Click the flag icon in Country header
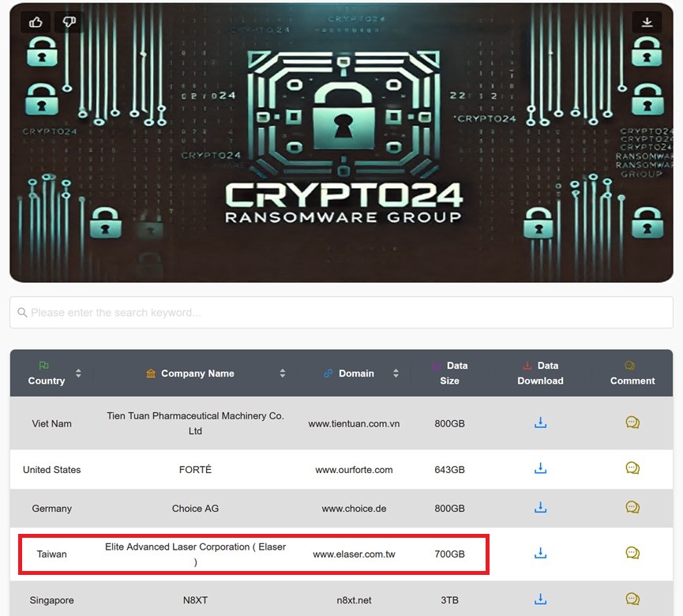The width and height of the screenshot is (683, 616). click(44, 365)
